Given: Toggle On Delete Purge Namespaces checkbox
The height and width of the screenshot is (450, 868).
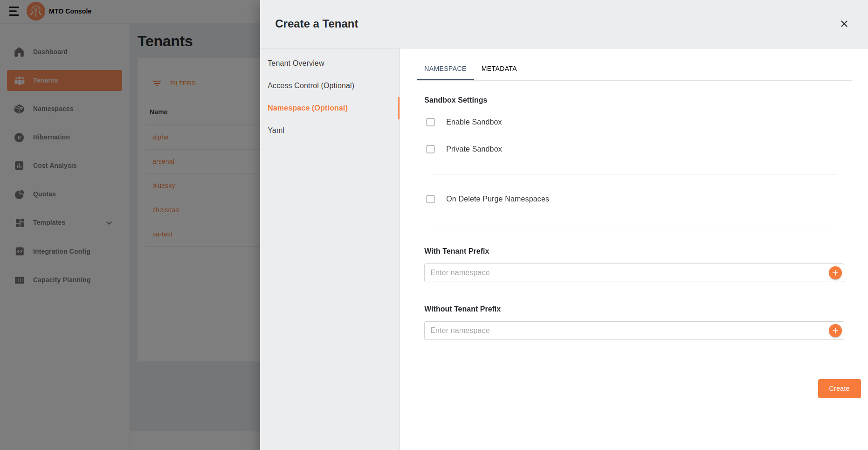Looking at the screenshot, I should coord(430,199).
